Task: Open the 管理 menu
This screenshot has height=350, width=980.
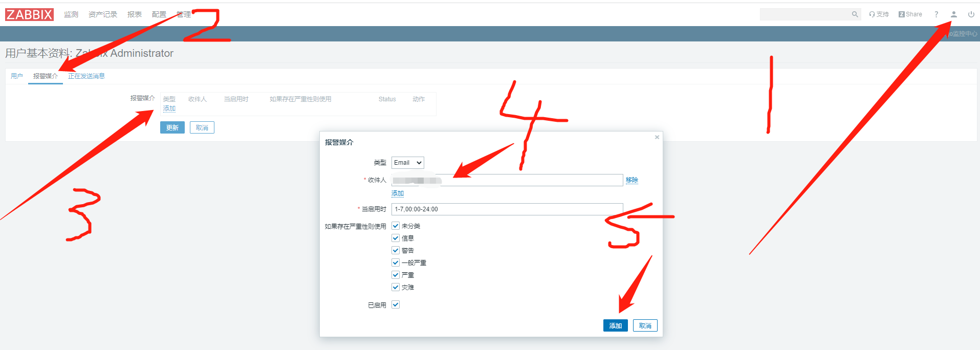Action: (x=184, y=14)
